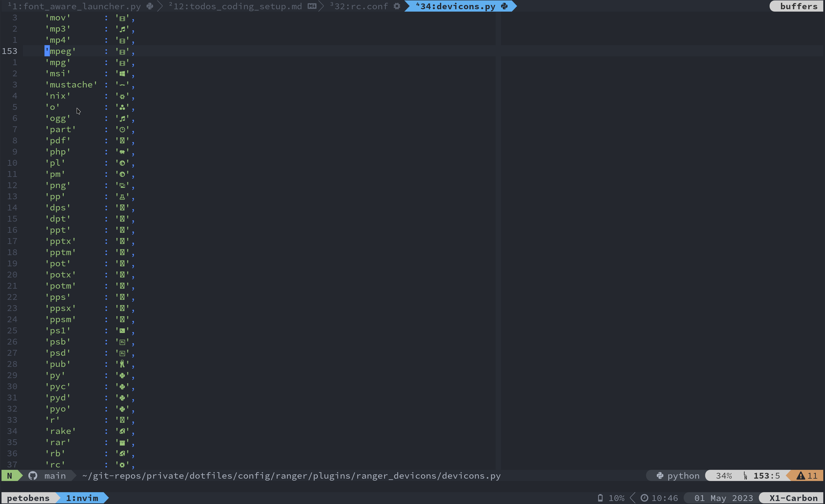Image resolution: width=825 pixels, height=504 pixels.
Task: Click the battery icon in the tmux bar
Action: coord(600,498)
